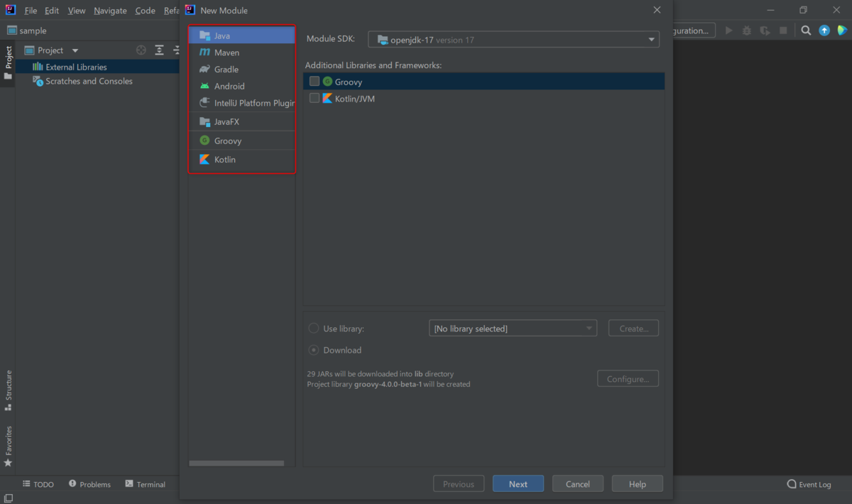Close the New Module dialog
852x504 pixels.
click(x=657, y=10)
